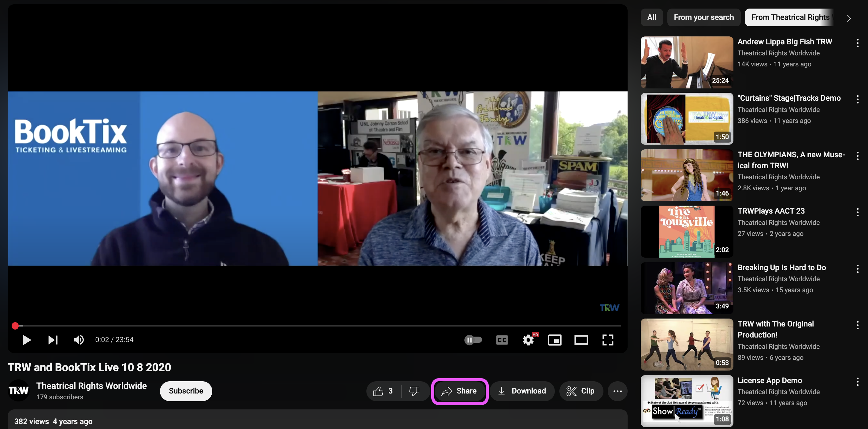This screenshot has width=868, height=429.
Task: Click TRWPlays AACT 23 title
Action: 771,211
